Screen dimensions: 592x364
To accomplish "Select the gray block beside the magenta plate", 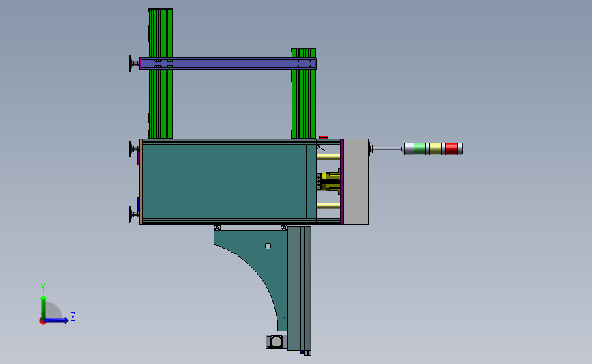I will coord(356,182).
